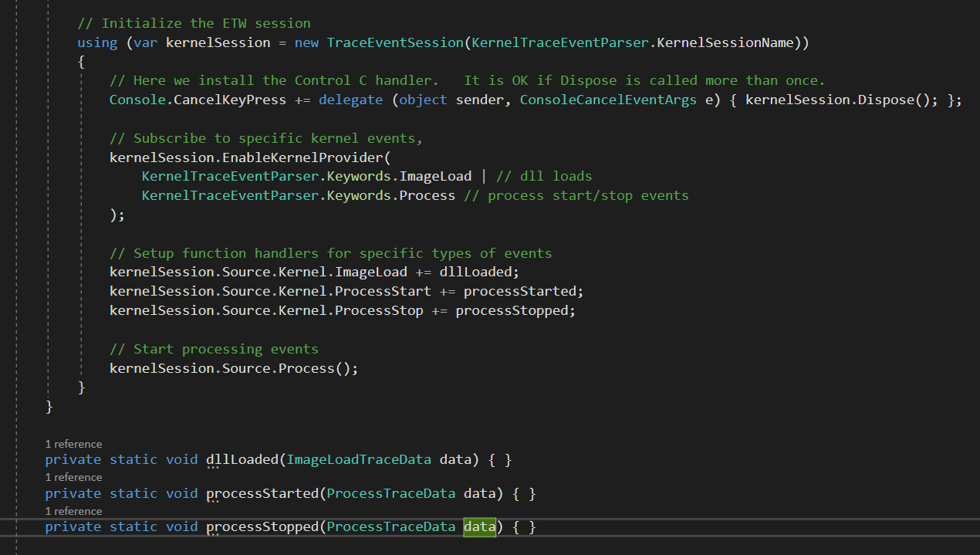
Task: Select the TraceEventSession class name
Action: pyautogui.click(x=394, y=42)
